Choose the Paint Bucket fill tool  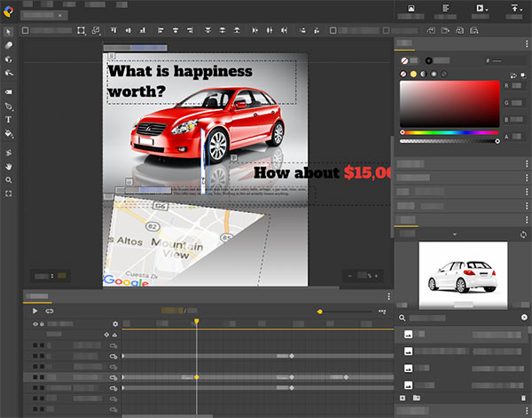[9, 133]
